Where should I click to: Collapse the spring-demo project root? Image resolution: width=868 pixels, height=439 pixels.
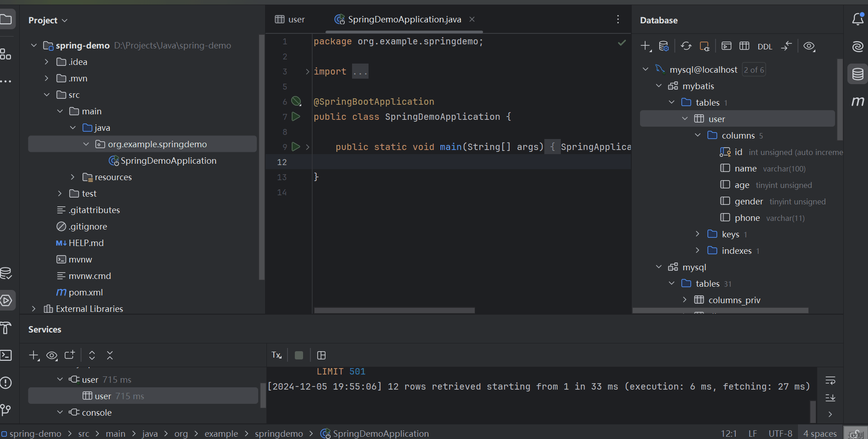pyautogui.click(x=34, y=45)
